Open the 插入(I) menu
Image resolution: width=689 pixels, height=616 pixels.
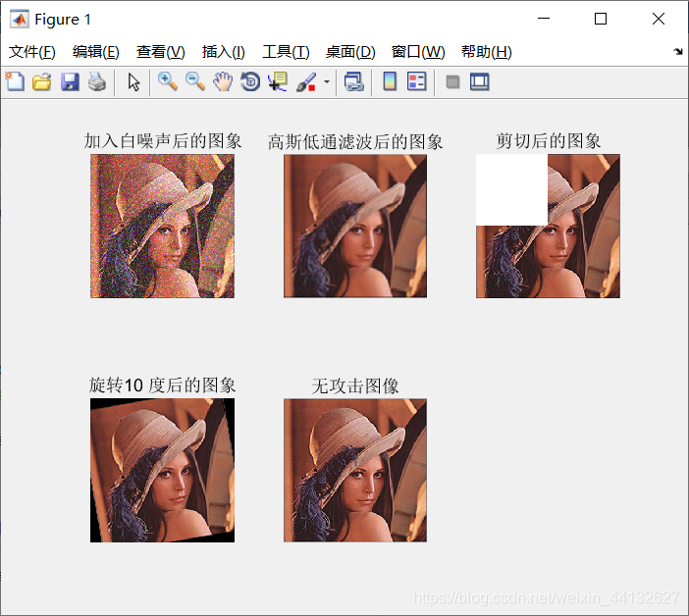(223, 52)
